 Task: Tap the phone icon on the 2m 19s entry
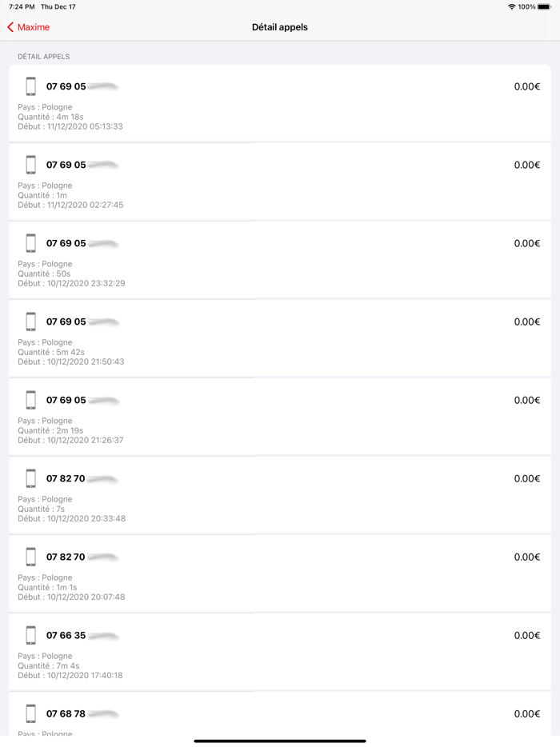30,399
